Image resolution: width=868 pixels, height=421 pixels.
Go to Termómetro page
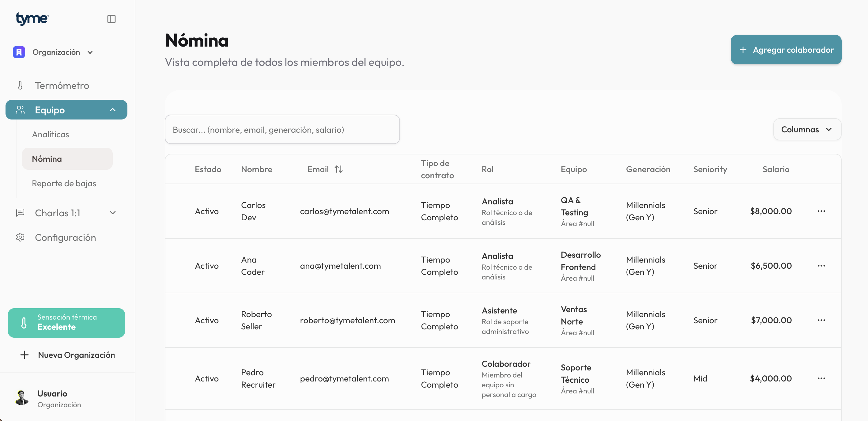pyautogui.click(x=62, y=85)
